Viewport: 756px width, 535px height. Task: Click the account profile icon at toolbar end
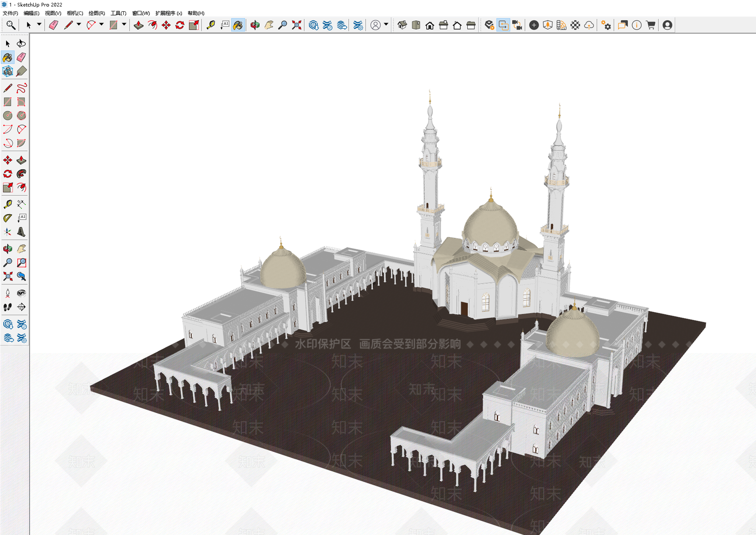pyautogui.click(x=667, y=25)
